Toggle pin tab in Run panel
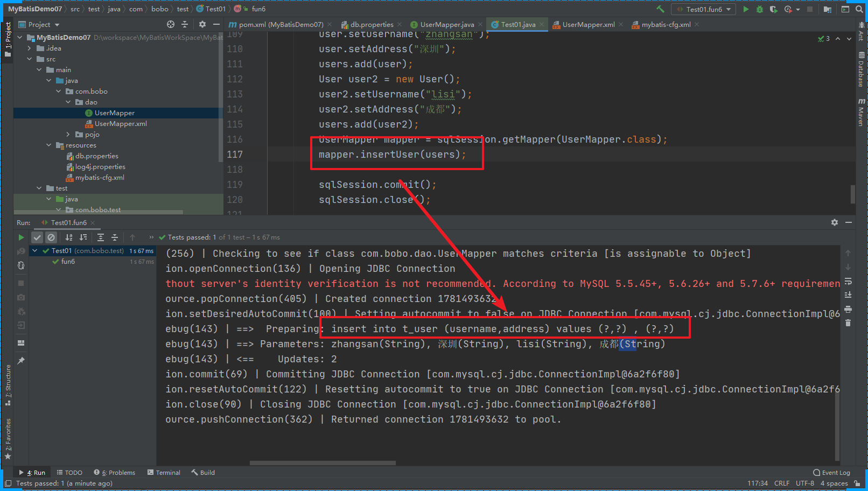This screenshot has width=868, height=491. [21, 361]
